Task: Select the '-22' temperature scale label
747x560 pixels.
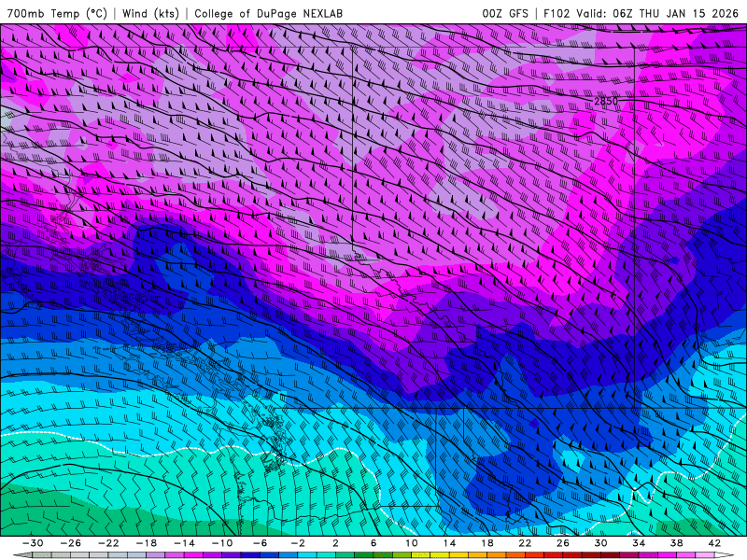Action: 108,543
